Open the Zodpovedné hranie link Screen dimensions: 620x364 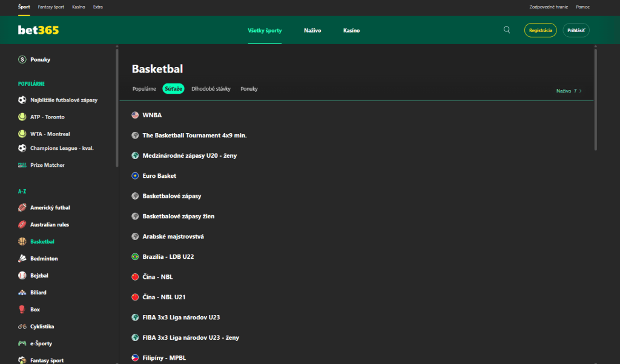point(549,7)
